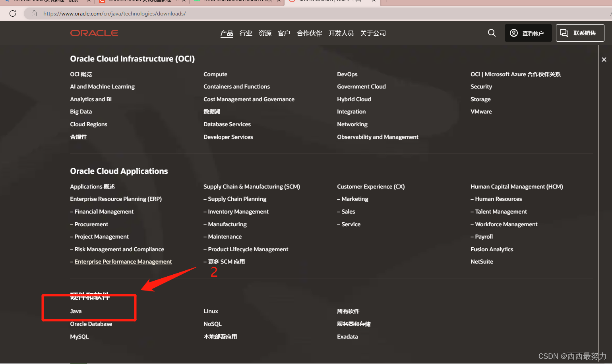This screenshot has height=364, width=612.
Task: Open the 行业 menu
Action: click(246, 33)
